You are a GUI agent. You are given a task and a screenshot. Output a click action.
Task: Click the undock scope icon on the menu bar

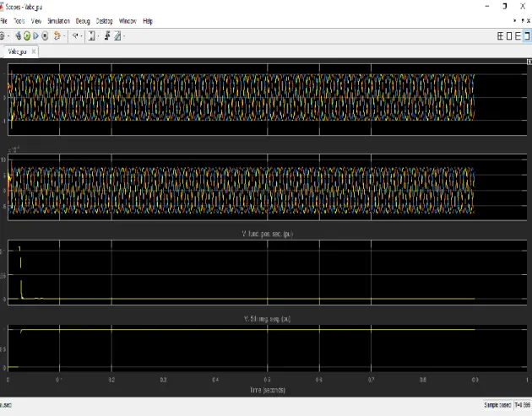point(523,21)
